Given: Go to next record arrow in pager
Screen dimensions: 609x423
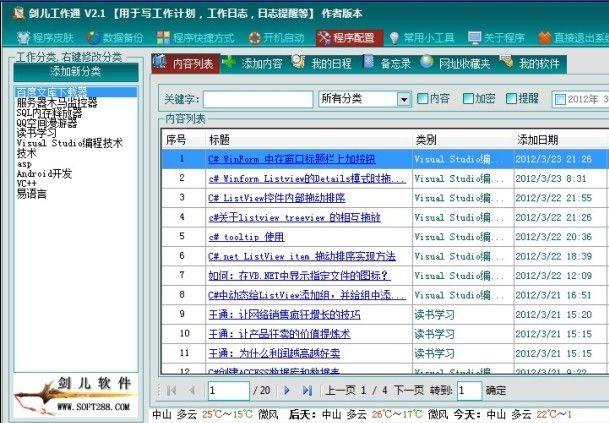Looking at the screenshot, I should pos(286,390).
